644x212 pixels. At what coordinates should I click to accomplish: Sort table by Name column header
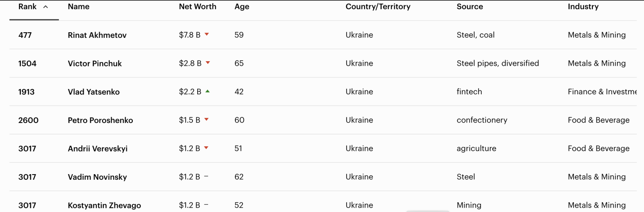tap(78, 7)
